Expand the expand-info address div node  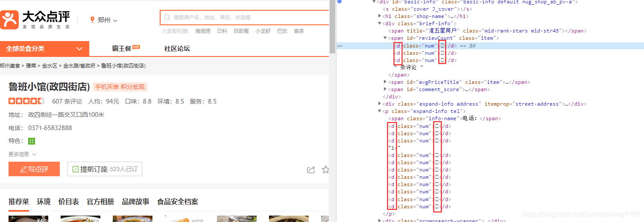pyautogui.click(x=380, y=104)
